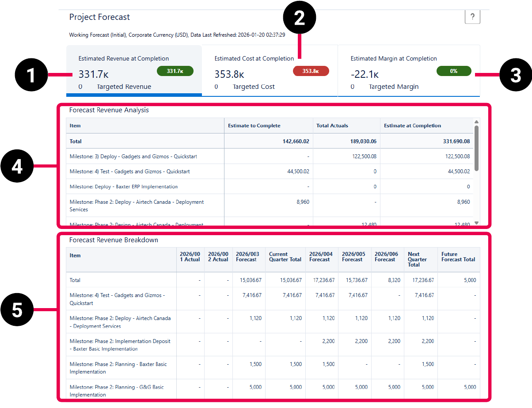Open the help icon on Project Forecast
Viewport: 532px width, 408px height.
(x=472, y=17)
